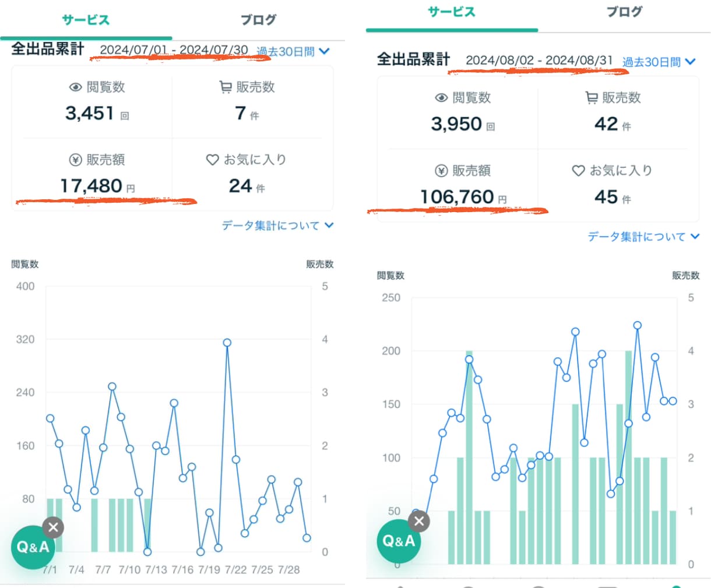The height and width of the screenshot is (588, 711).
Task: Expand the 過去30日間 dropdown beside 2024/07/01 range
Action: (x=293, y=51)
